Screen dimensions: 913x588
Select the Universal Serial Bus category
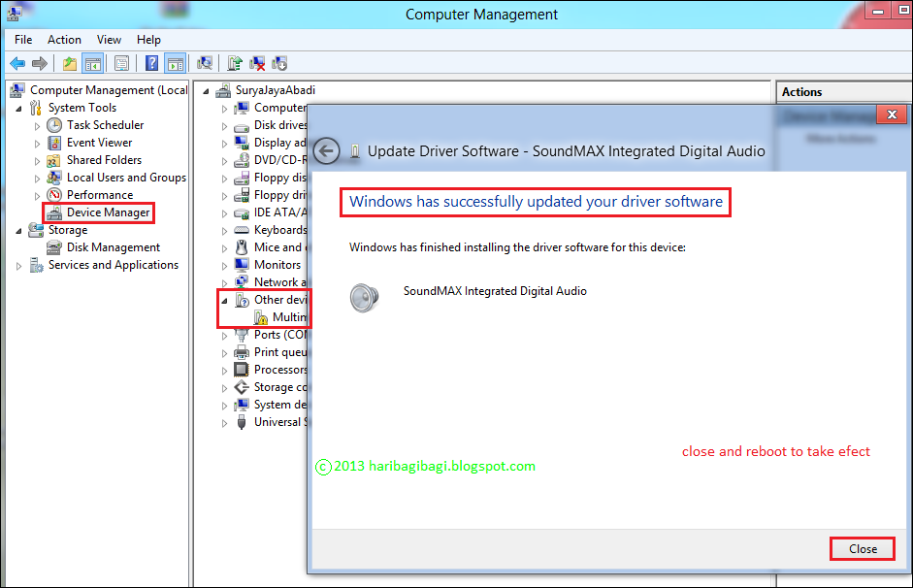(x=280, y=422)
